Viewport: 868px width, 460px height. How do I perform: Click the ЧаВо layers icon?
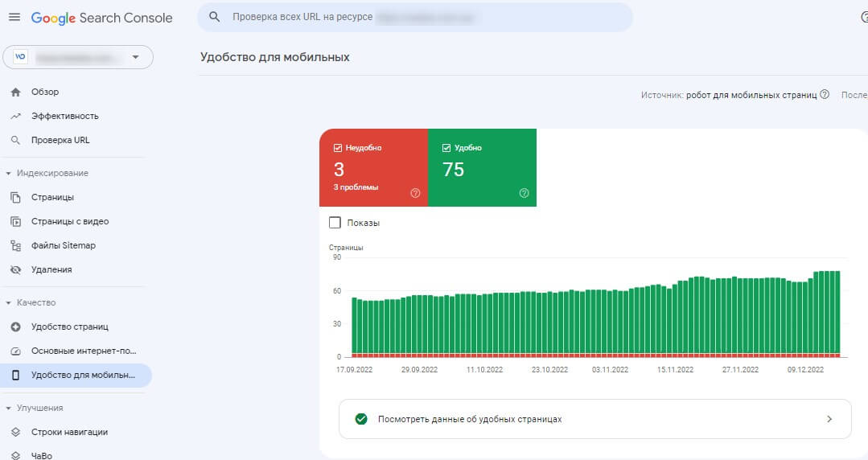pos(15,455)
